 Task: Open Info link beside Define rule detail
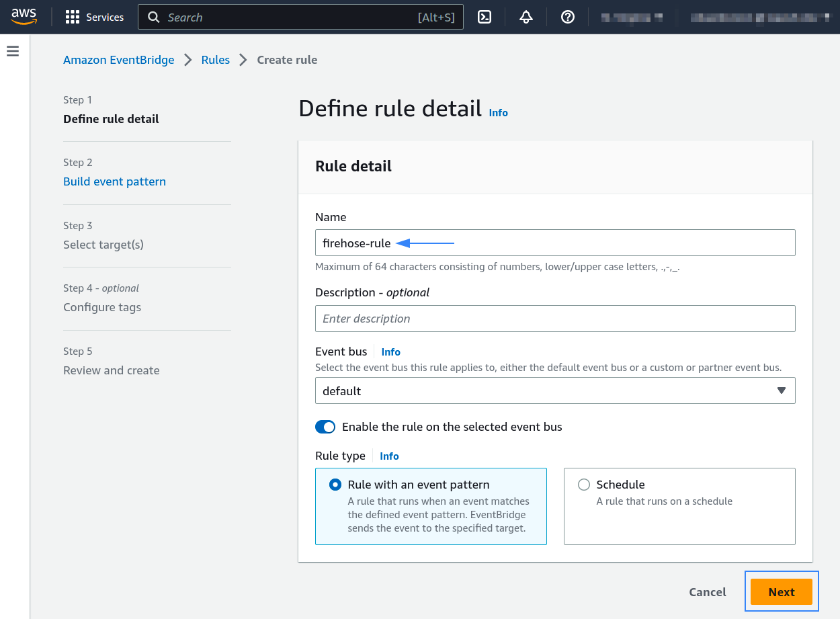499,112
